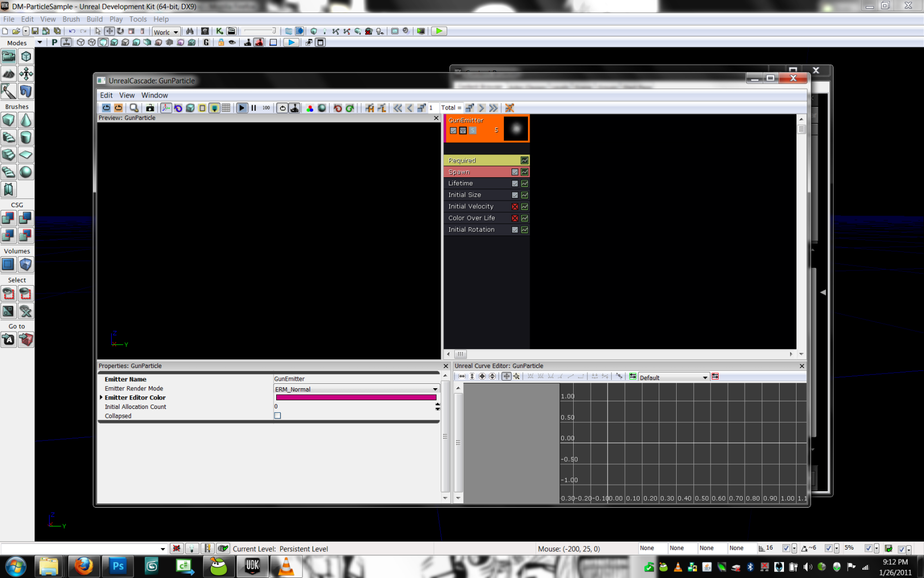Click Play In Editor green arrow
The height and width of the screenshot is (578, 924).
(439, 31)
